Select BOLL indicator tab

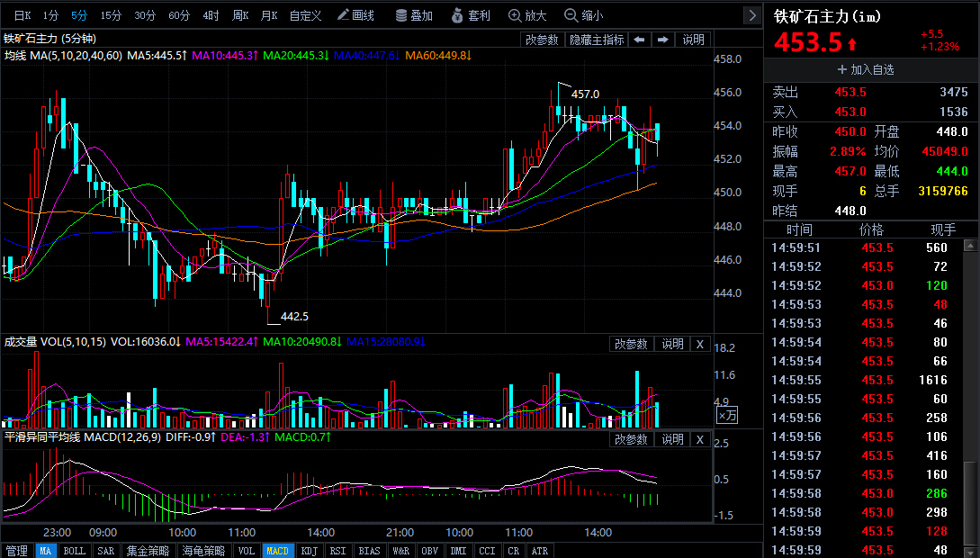(75, 551)
